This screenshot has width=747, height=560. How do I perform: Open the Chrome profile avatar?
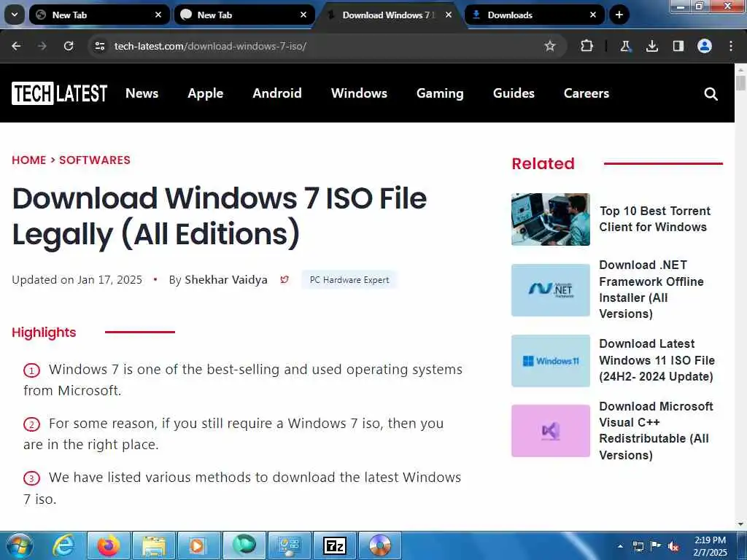[x=705, y=46]
